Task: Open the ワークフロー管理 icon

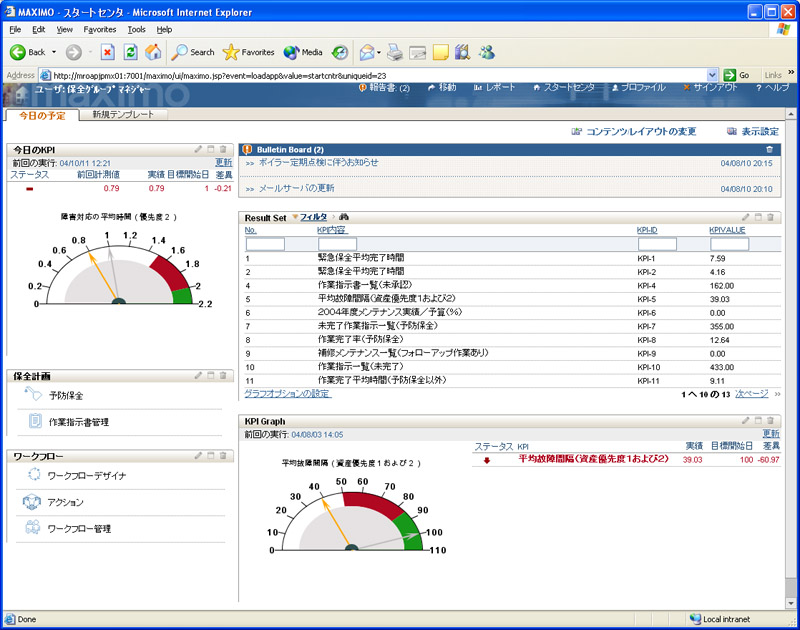Action: coord(33,527)
